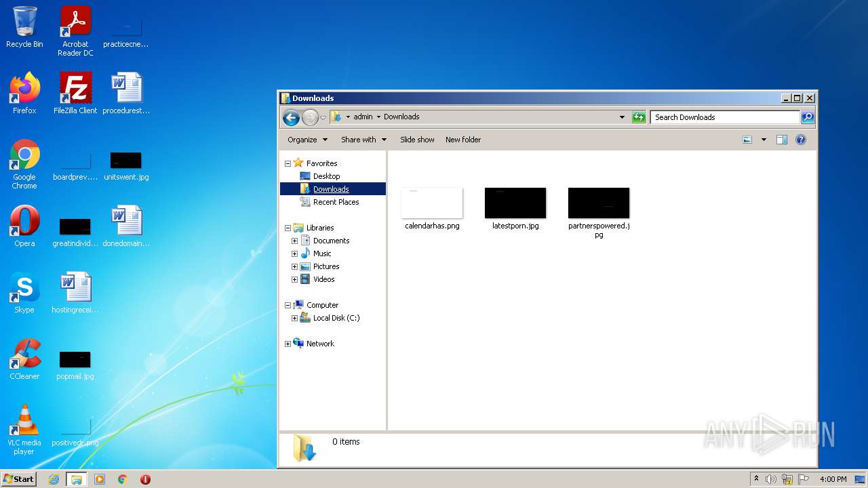868x488 pixels.
Task: Open the recent pages dropdown arrow
Action: pyautogui.click(x=323, y=118)
